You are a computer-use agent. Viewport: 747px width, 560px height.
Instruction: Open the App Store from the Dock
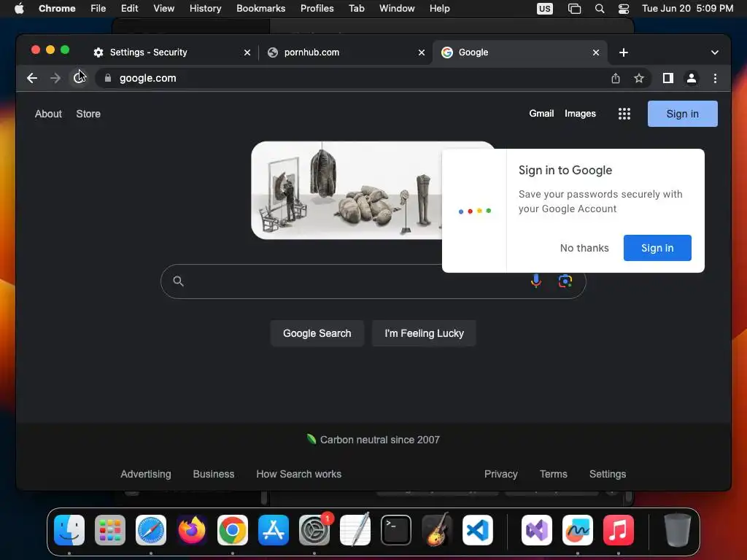point(274,530)
